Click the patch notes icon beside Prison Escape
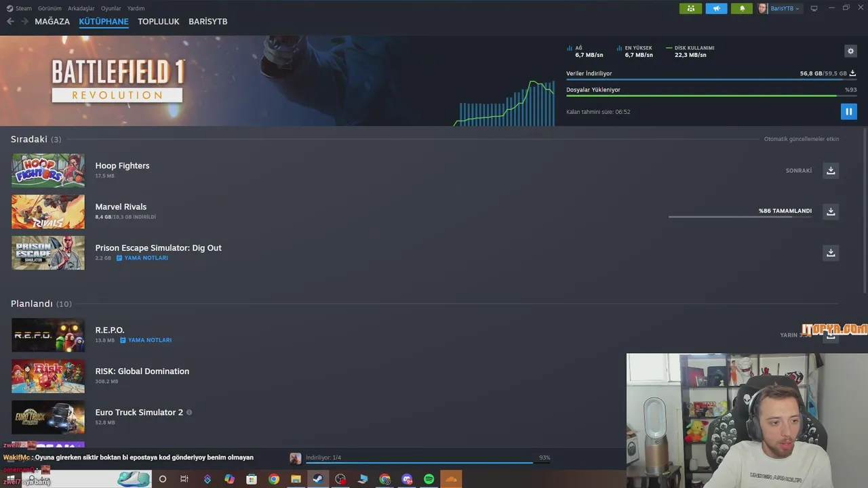This screenshot has width=868, height=488. [x=119, y=258]
